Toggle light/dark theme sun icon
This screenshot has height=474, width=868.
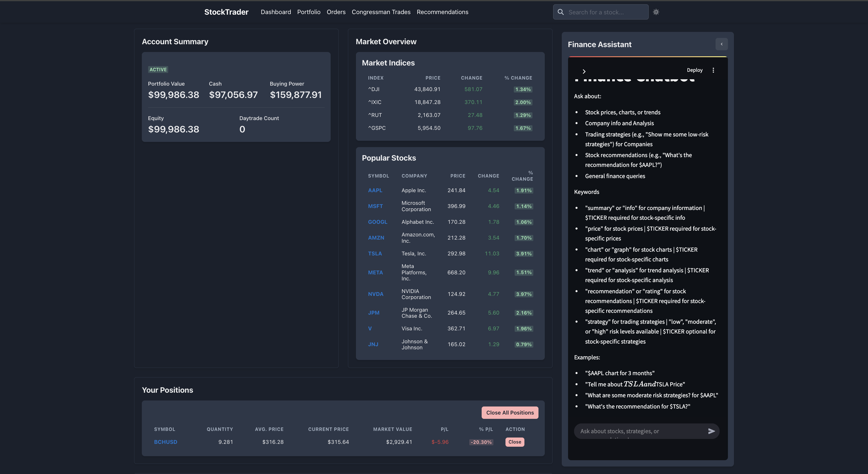point(656,12)
